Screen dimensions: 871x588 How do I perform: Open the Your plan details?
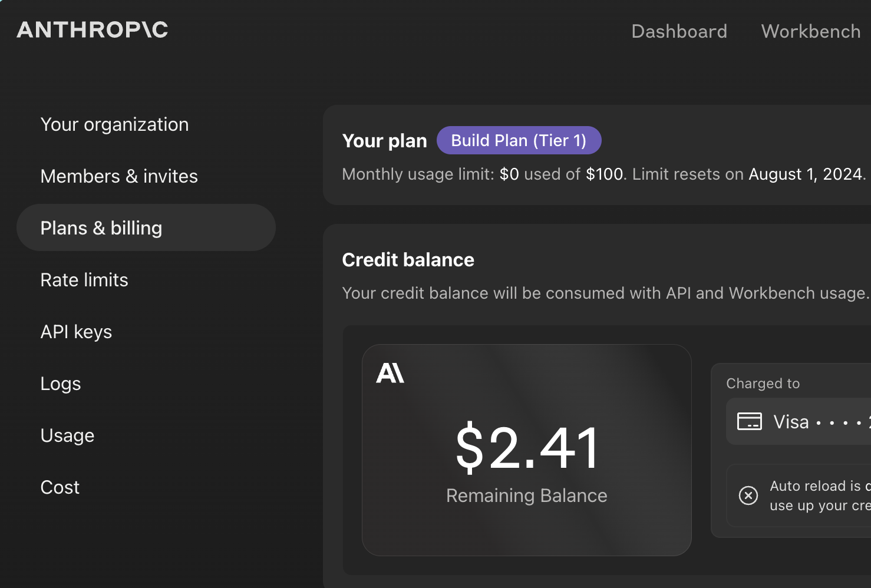pos(384,140)
